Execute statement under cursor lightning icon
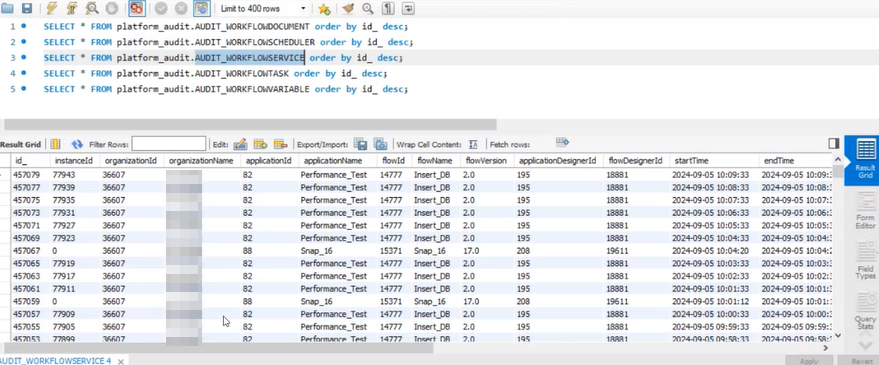 coord(72,8)
